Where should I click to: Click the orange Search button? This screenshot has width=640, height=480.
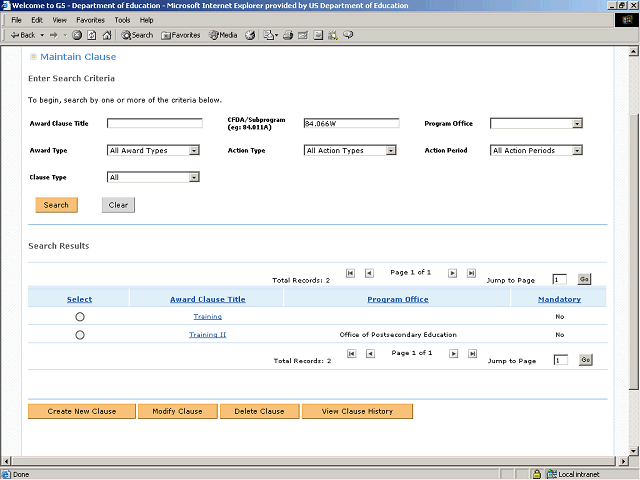56,205
